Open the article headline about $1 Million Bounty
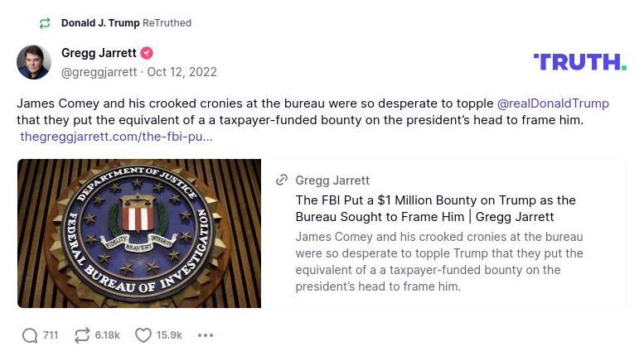Screen dimensions: 644x361 click(435, 208)
